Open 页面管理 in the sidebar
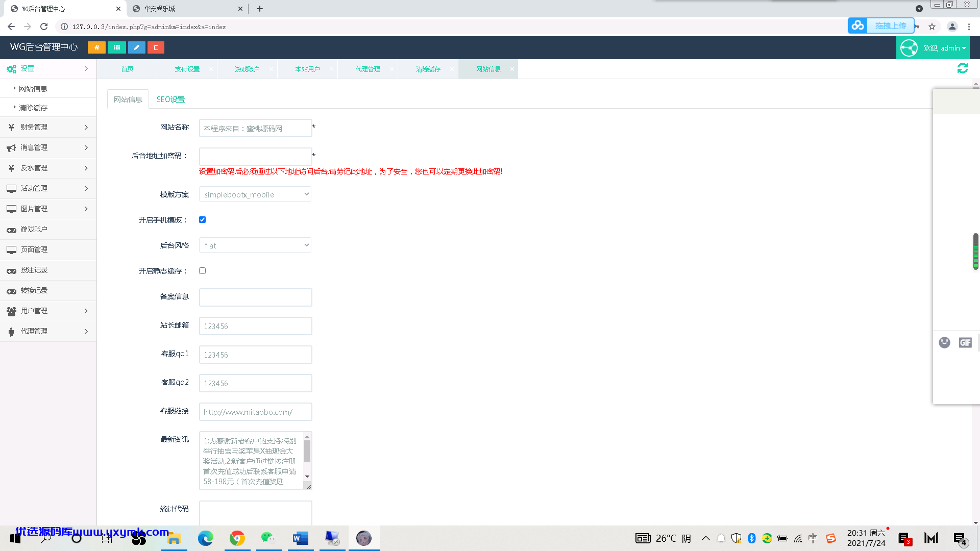The height and width of the screenshot is (551, 980). (48, 249)
